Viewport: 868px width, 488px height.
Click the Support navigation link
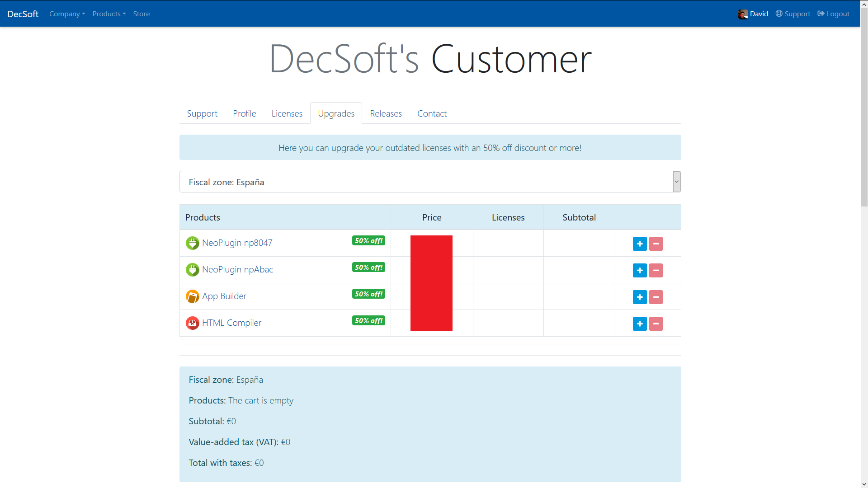[203, 113]
